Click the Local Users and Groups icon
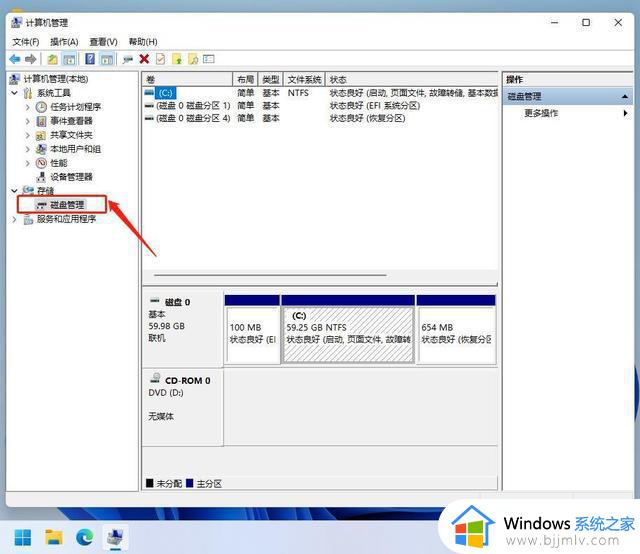Screen dimensions: 640x554 (41, 149)
